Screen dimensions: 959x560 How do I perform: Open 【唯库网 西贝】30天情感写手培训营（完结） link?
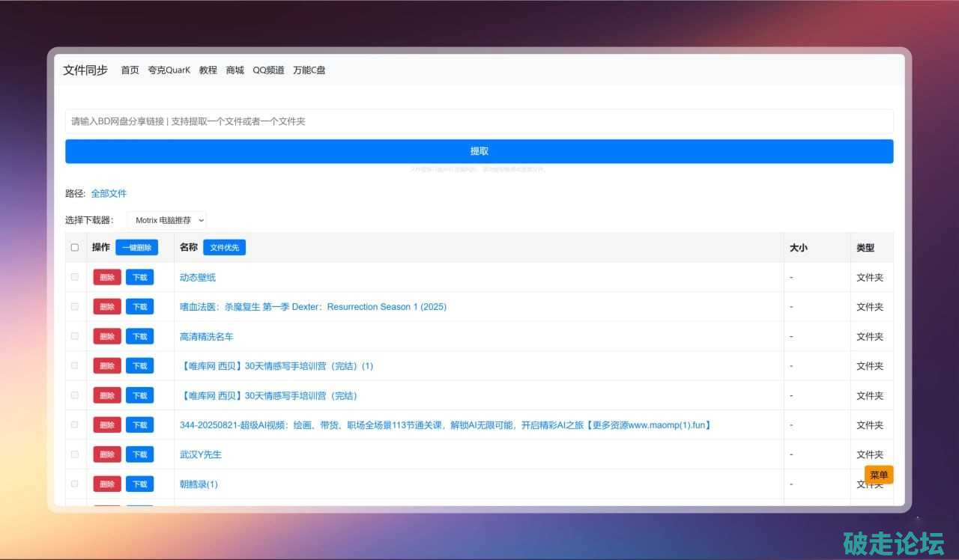click(x=269, y=395)
